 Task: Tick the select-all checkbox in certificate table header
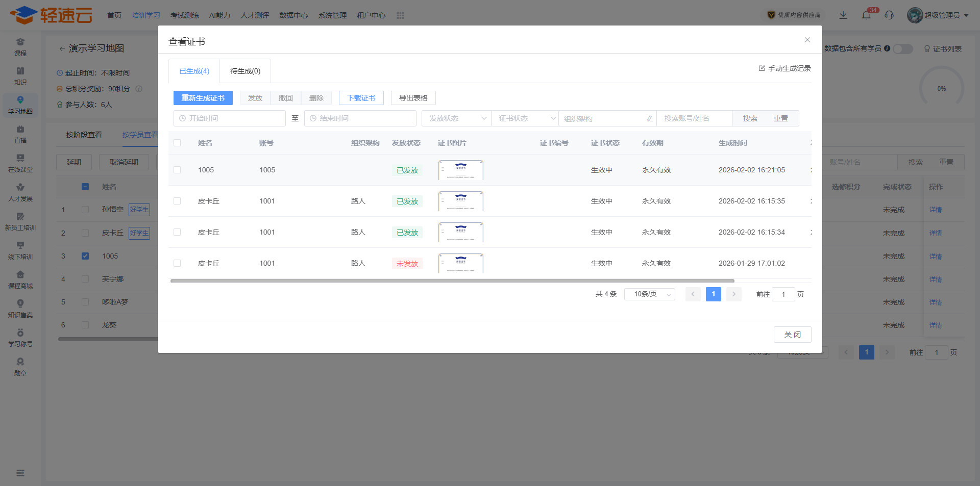point(177,143)
